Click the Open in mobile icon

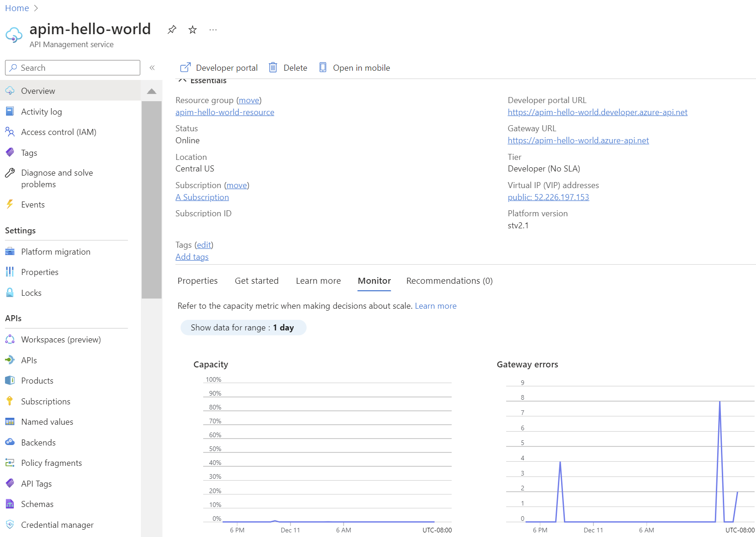(x=323, y=67)
